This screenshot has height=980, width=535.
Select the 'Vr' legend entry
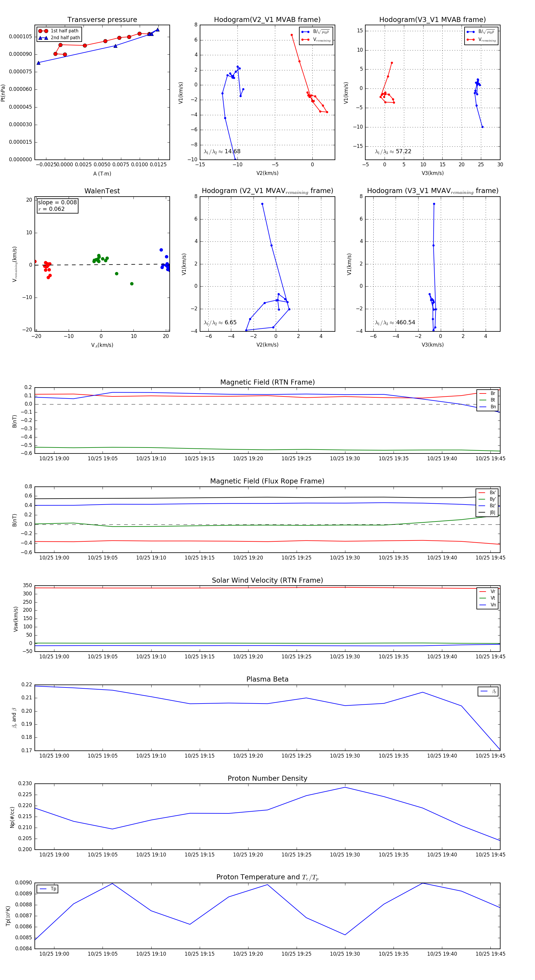487,591
